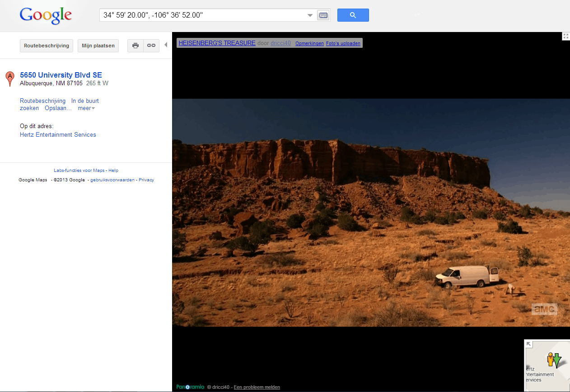
Task: Expand the 'meer' dropdown menu
Action: pos(86,108)
